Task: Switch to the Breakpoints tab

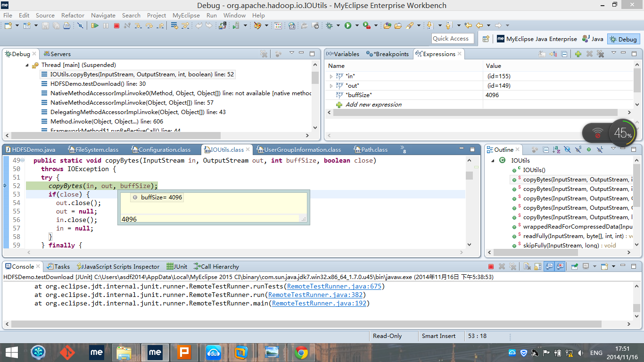Action: point(388,54)
